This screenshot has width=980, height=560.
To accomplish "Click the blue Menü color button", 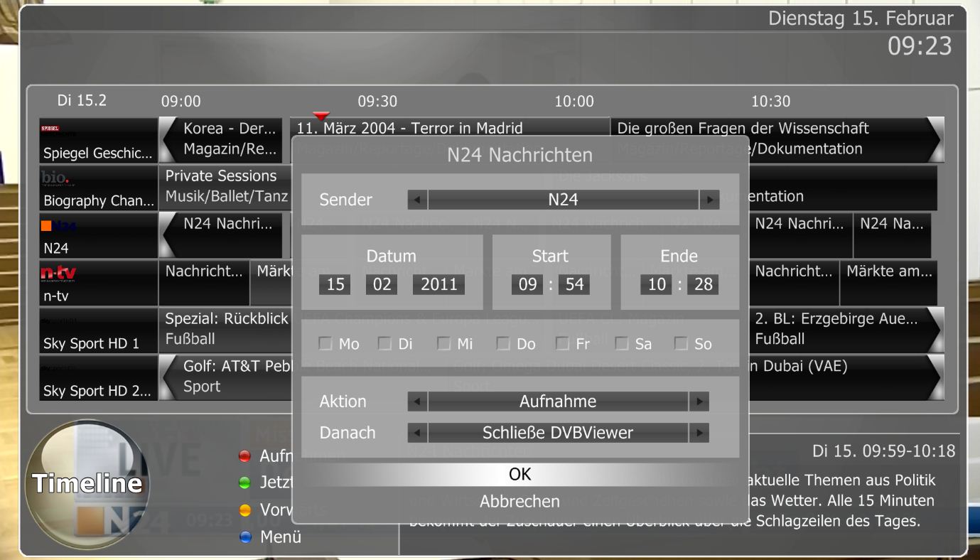I will 245,537.
